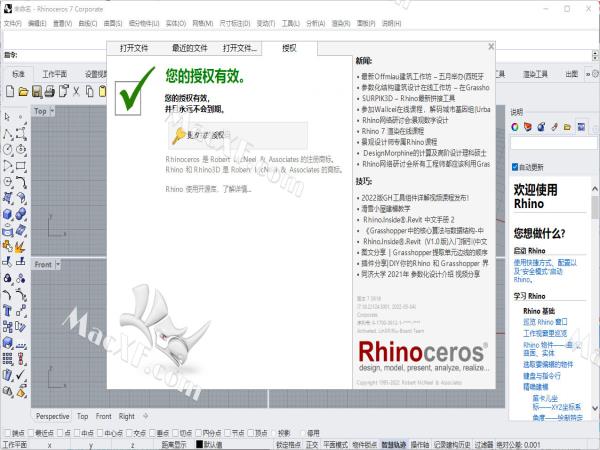Toggle 智慧轨迹 in the status bar
This screenshot has width=600, height=450.
(x=394, y=445)
